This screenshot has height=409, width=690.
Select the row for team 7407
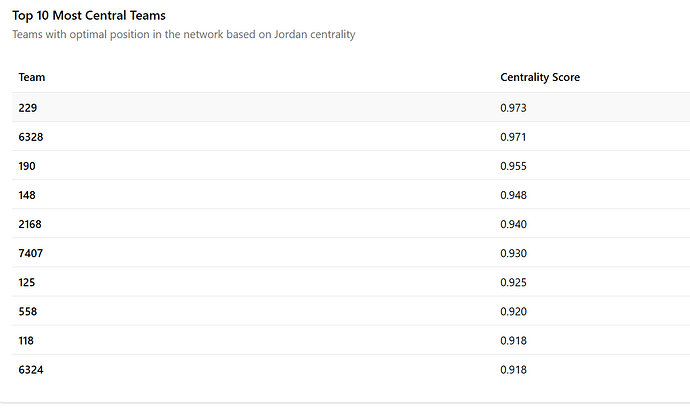pos(351,253)
